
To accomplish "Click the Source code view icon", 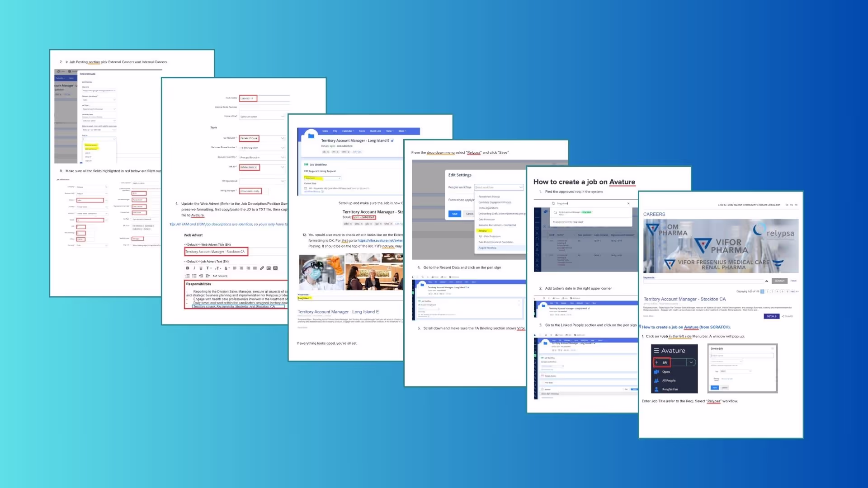I will point(220,276).
